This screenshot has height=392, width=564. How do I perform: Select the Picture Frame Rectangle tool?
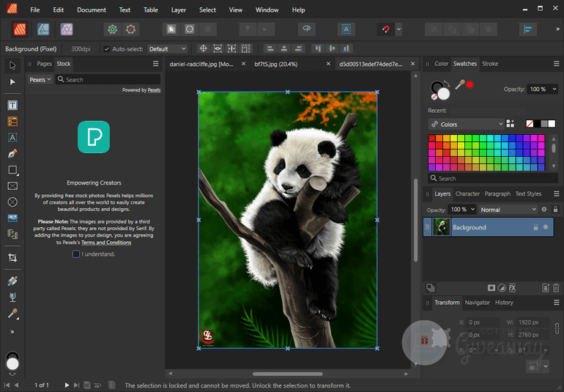tap(12, 185)
